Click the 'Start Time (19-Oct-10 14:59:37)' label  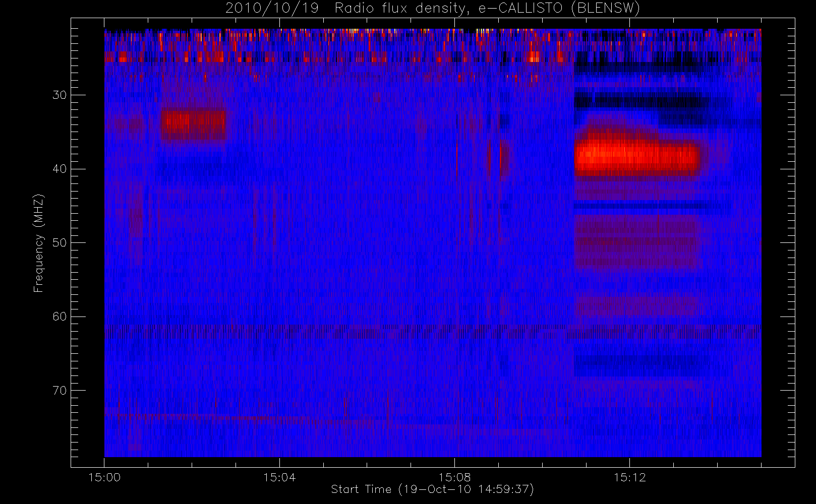[x=432, y=489]
